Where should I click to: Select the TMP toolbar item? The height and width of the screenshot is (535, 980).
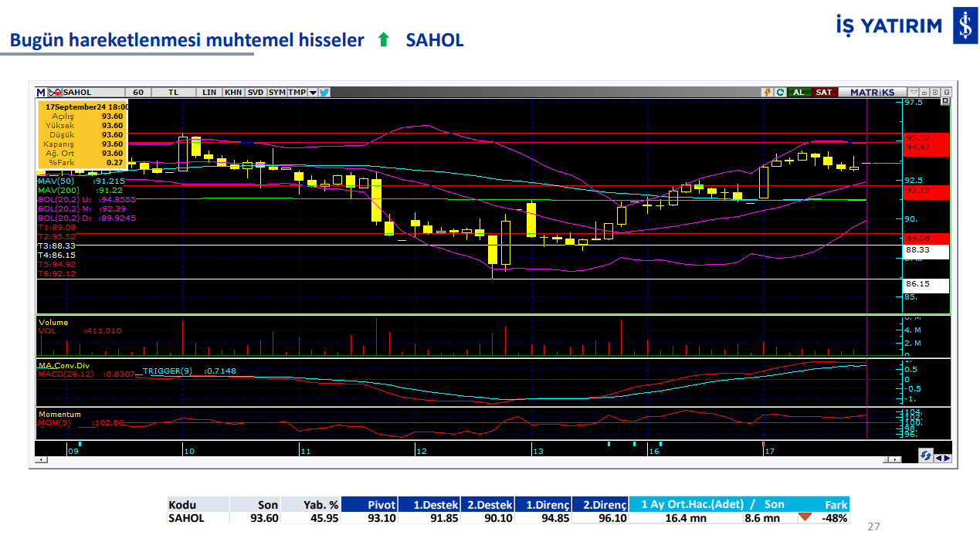coord(297,92)
